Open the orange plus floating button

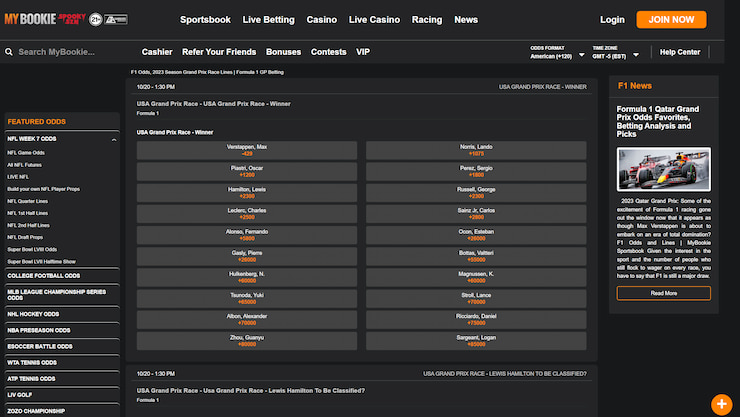[x=722, y=404]
